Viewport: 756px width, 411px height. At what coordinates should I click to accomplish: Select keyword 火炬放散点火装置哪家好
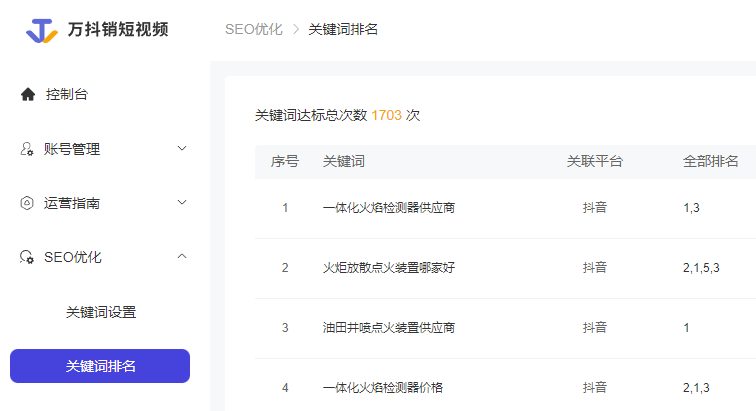pos(389,268)
